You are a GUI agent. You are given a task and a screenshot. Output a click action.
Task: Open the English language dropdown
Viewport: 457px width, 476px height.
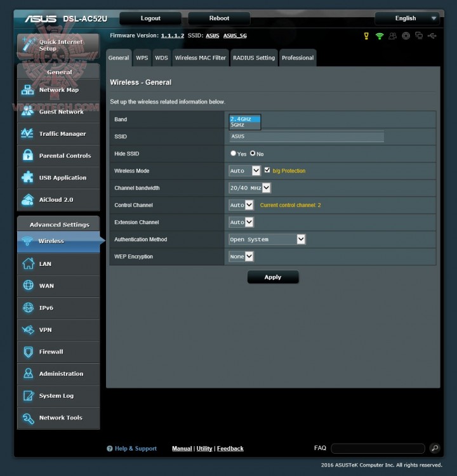pos(407,18)
